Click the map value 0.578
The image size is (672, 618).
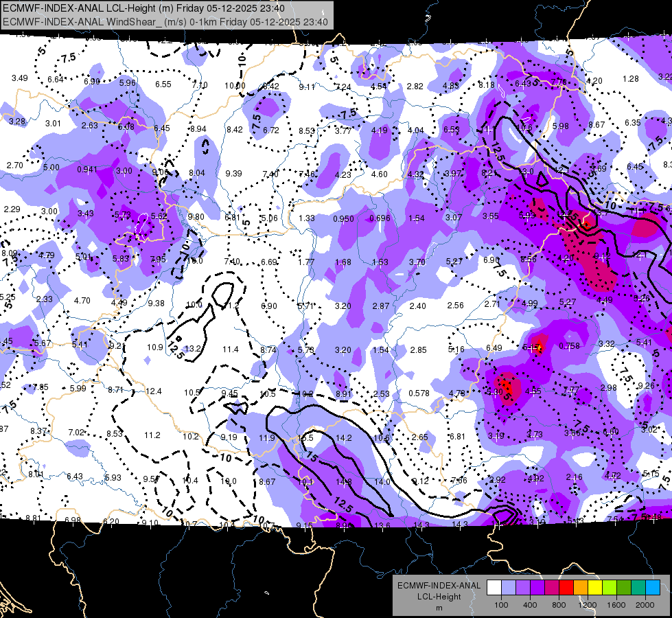point(419,393)
